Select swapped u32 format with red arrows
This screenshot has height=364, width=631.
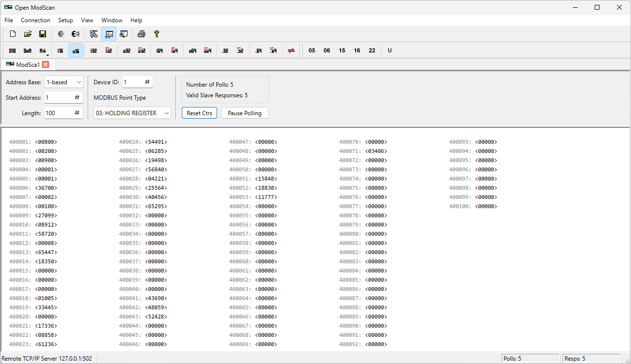click(142, 50)
